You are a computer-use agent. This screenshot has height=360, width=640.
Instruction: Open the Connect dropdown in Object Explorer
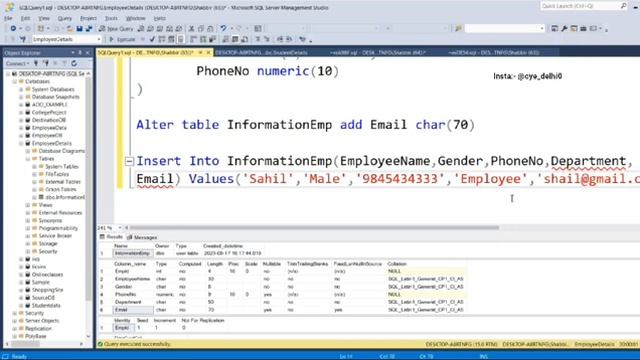[x=18, y=63]
